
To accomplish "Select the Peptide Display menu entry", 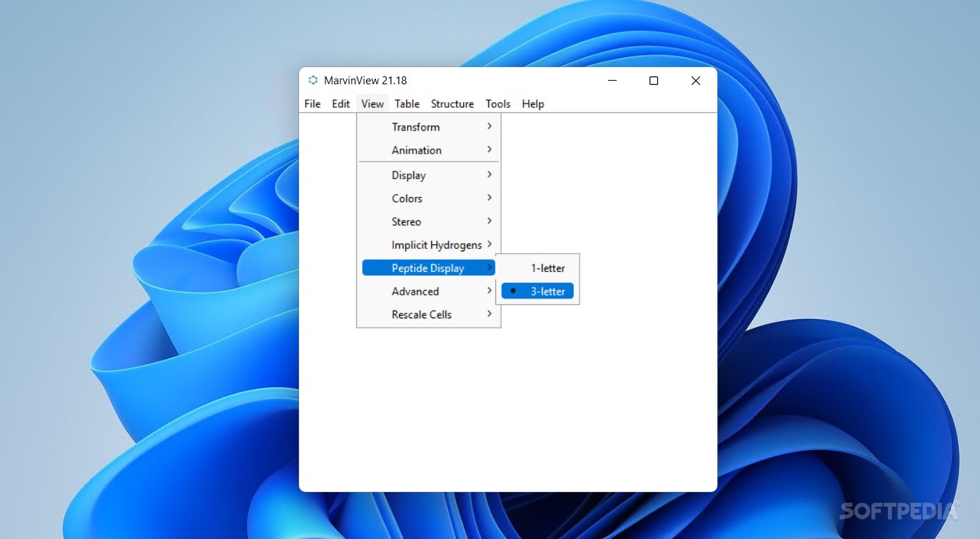I will pos(429,268).
